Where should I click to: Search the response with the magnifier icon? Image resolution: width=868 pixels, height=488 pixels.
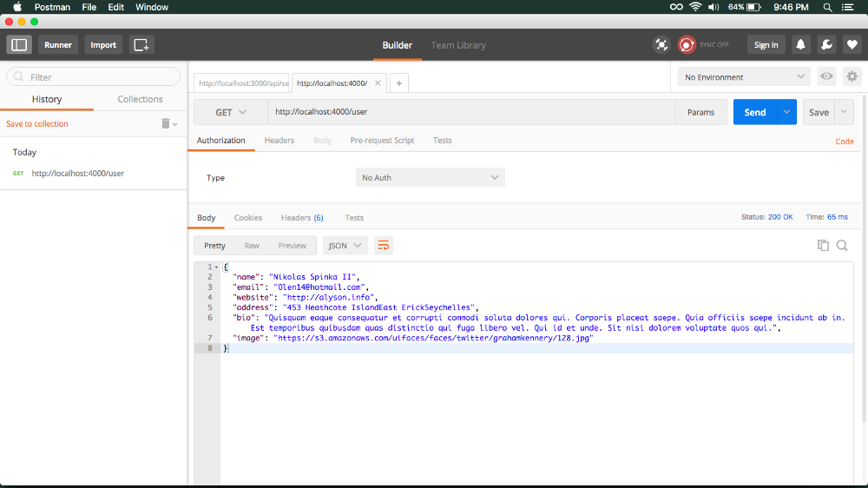[x=842, y=246]
